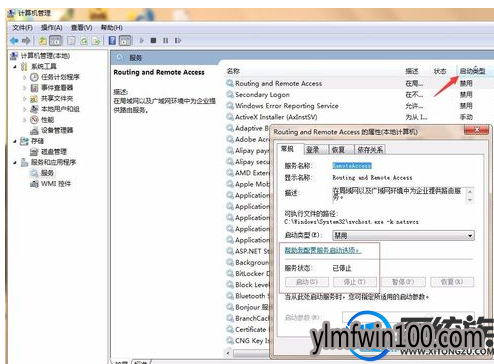This screenshot has width=494, height=364.
Task: Select the Secondary Logon service row
Action: coord(358,95)
